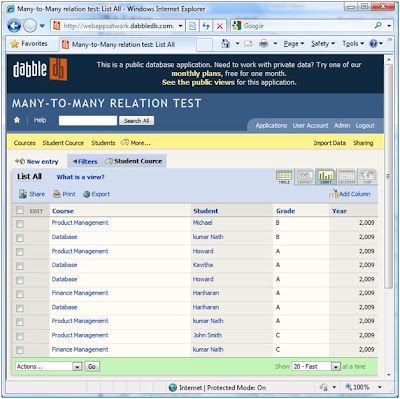Switch to Map view icon

pyautogui.click(x=367, y=176)
